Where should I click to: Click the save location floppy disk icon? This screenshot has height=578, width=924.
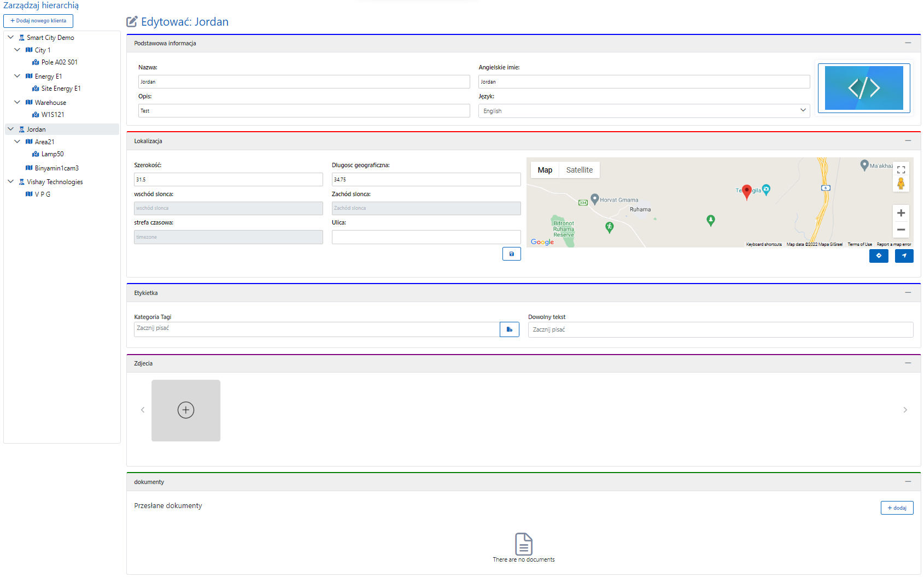511,254
